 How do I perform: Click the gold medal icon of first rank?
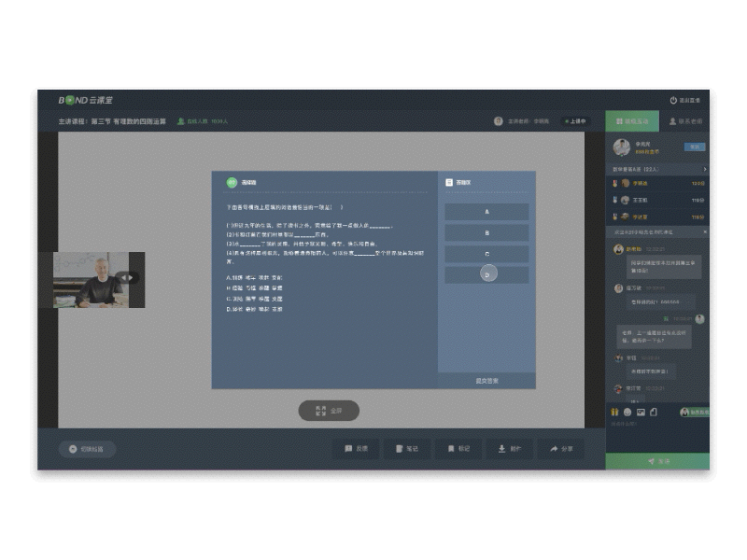[614, 183]
